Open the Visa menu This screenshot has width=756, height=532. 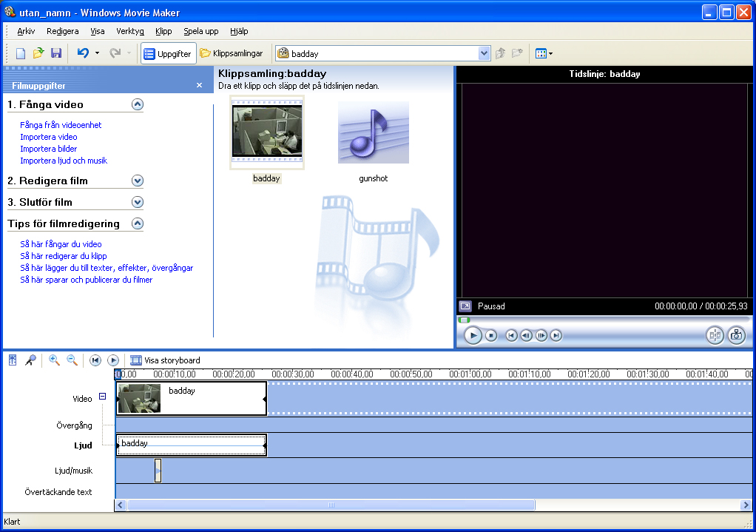pos(98,31)
